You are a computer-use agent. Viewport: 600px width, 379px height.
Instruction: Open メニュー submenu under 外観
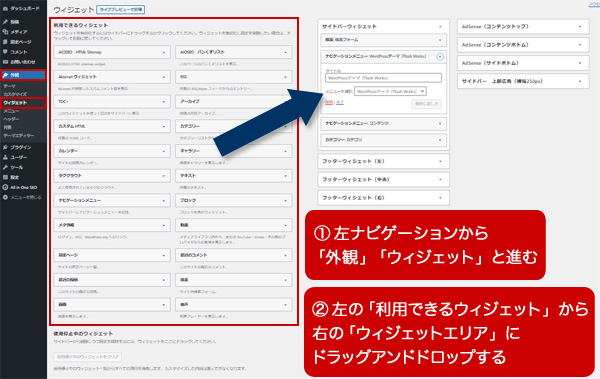pos(11,111)
